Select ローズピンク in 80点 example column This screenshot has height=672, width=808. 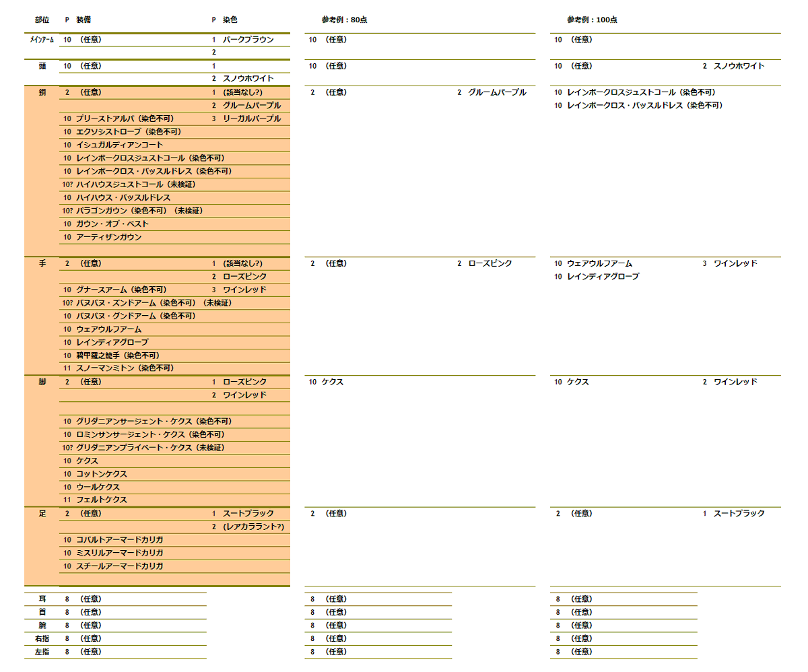[490, 263]
